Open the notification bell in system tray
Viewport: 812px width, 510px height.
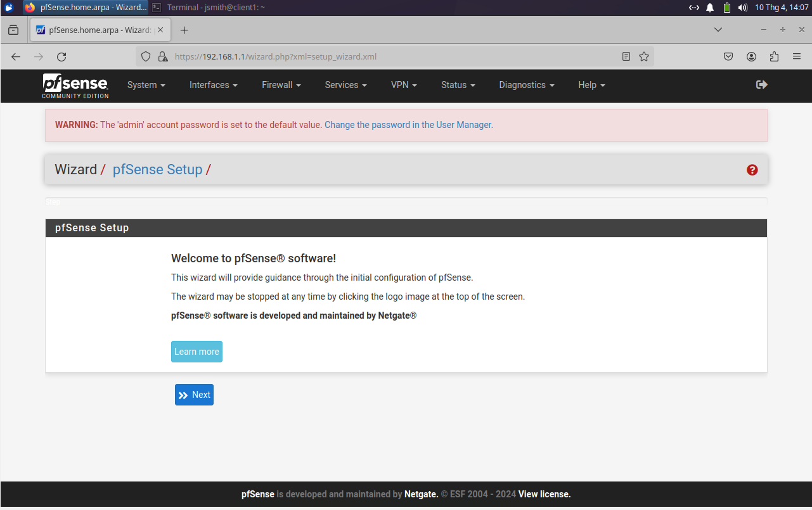click(710, 8)
